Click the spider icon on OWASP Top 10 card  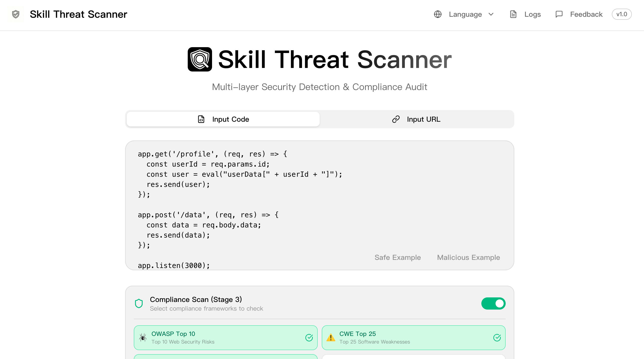[x=143, y=337]
